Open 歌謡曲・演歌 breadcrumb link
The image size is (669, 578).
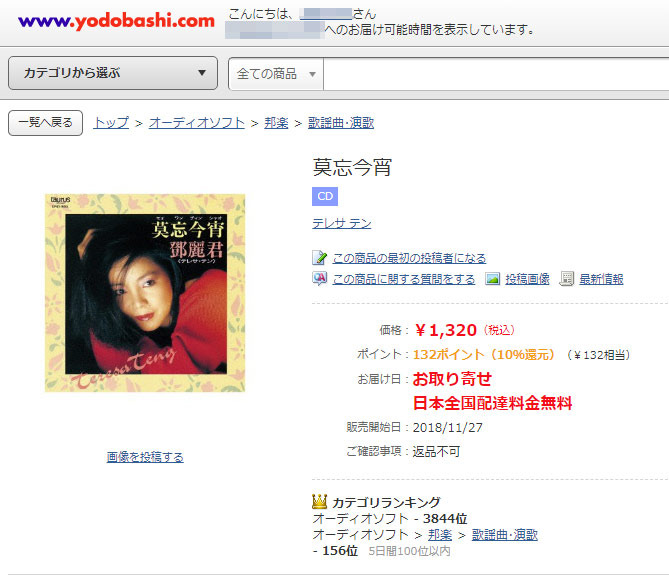341,123
